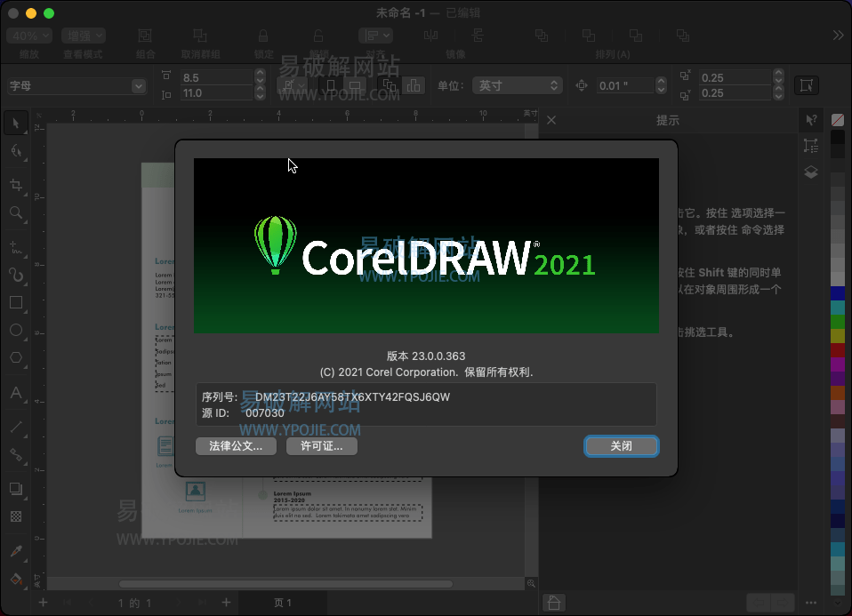Click the 法律公文... button
Viewport: 852px width, 616px height.
[x=236, y=446]
